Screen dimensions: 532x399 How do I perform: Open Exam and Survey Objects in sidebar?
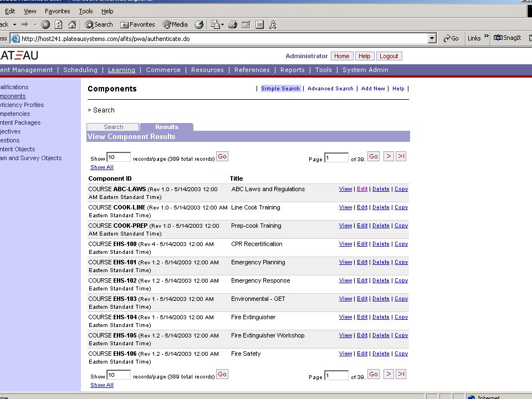(x=31, y=158)
